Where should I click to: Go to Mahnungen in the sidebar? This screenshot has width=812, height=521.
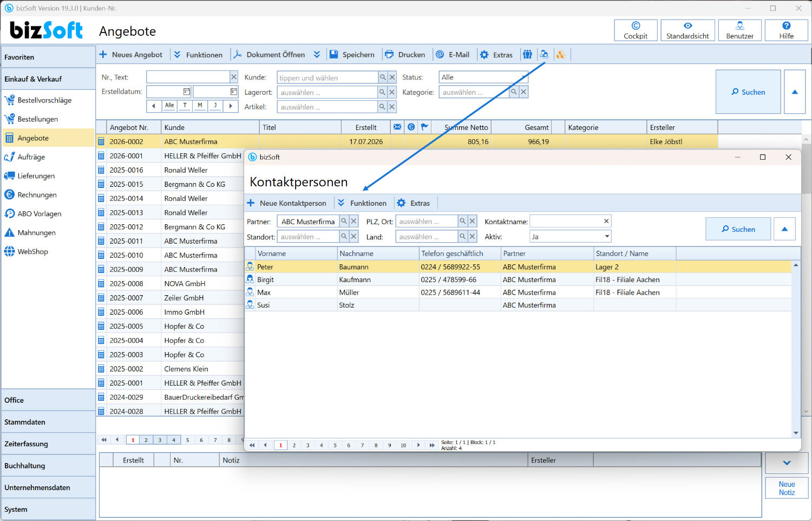click(x=48, y=233)
